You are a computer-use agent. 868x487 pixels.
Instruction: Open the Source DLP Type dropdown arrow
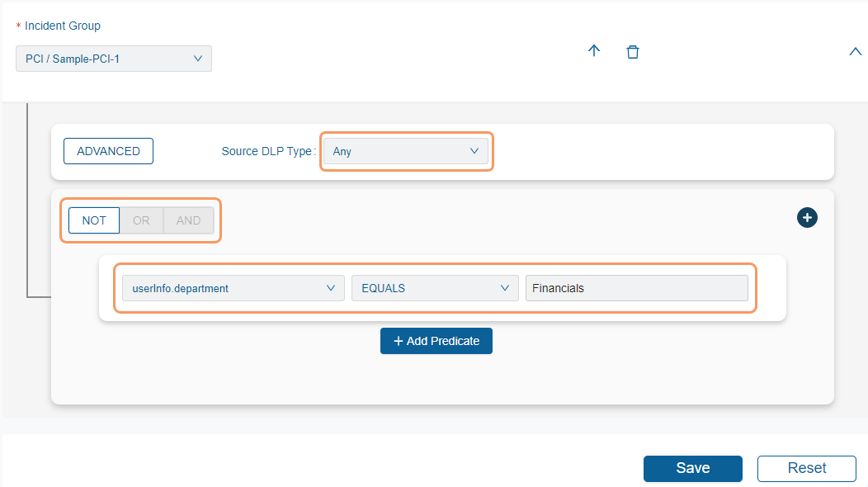point(474,151)
